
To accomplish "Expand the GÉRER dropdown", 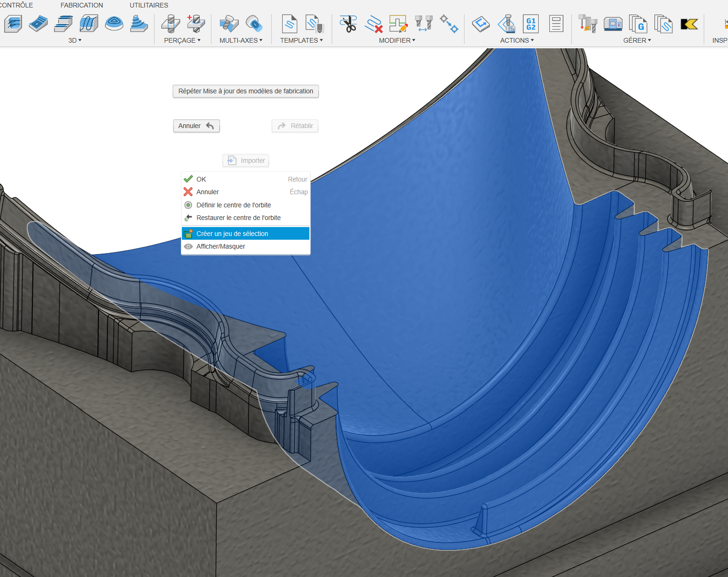I will [x=637, y=40].
